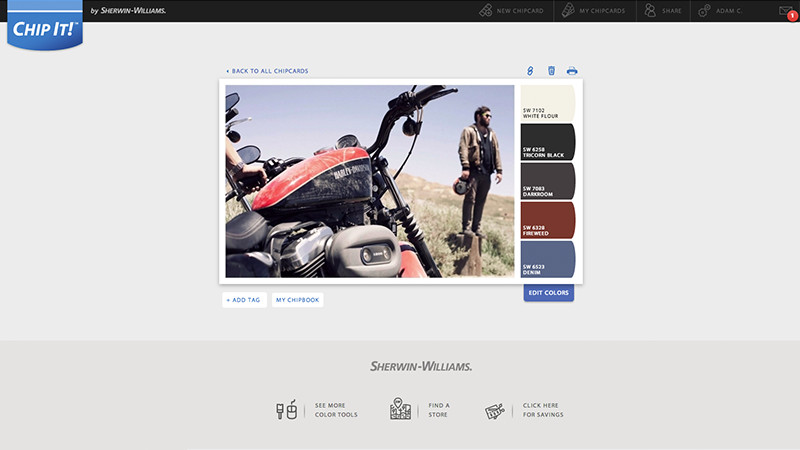Click the trash delete icon above chipcard
Image resolution: width=800 pixels, height=450 pixels.
(x=552, y=71)
